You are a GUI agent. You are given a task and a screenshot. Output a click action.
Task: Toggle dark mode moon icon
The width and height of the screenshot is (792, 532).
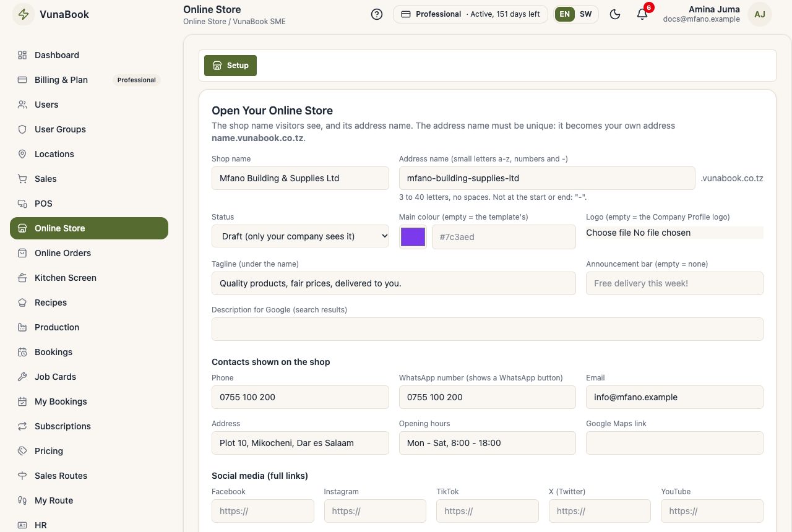[615, 14]
